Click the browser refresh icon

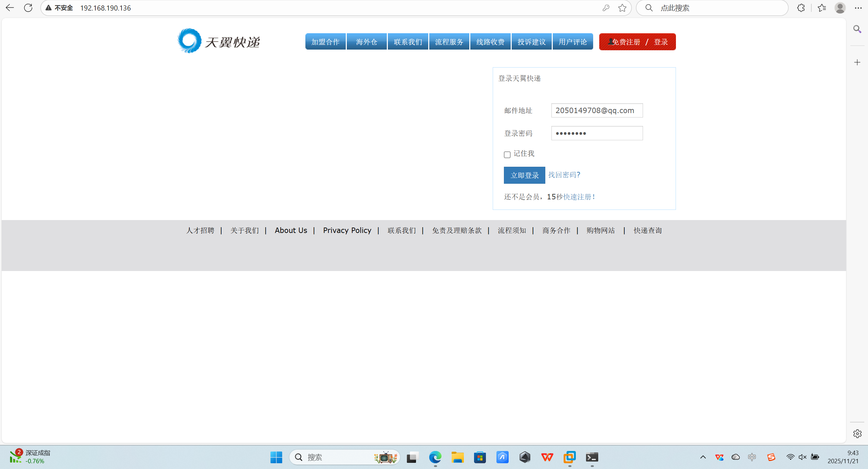click(x=28, y=8)
